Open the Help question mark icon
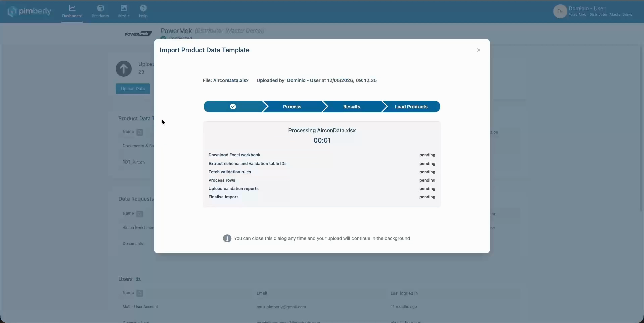This screenshot has width=644, height=323. (x=143, y=8)
